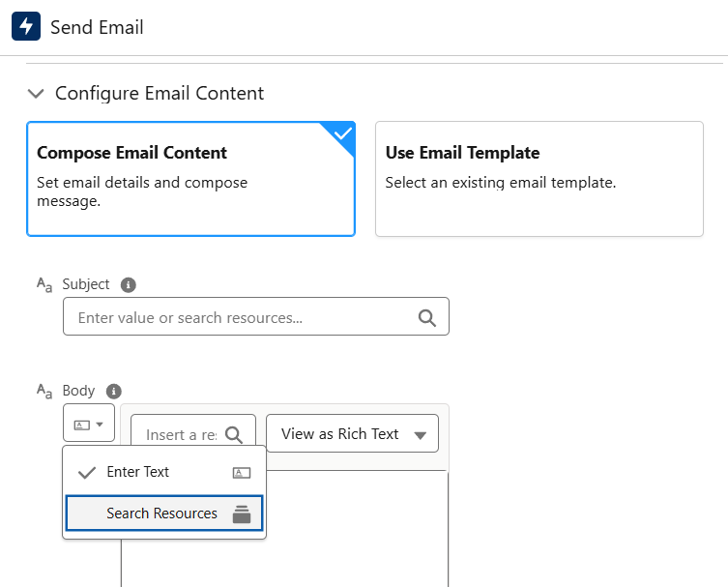Collapse the Configure Email Content section
Screen dimensions: 728x587
pyautogui.click(x=36, y=94)
